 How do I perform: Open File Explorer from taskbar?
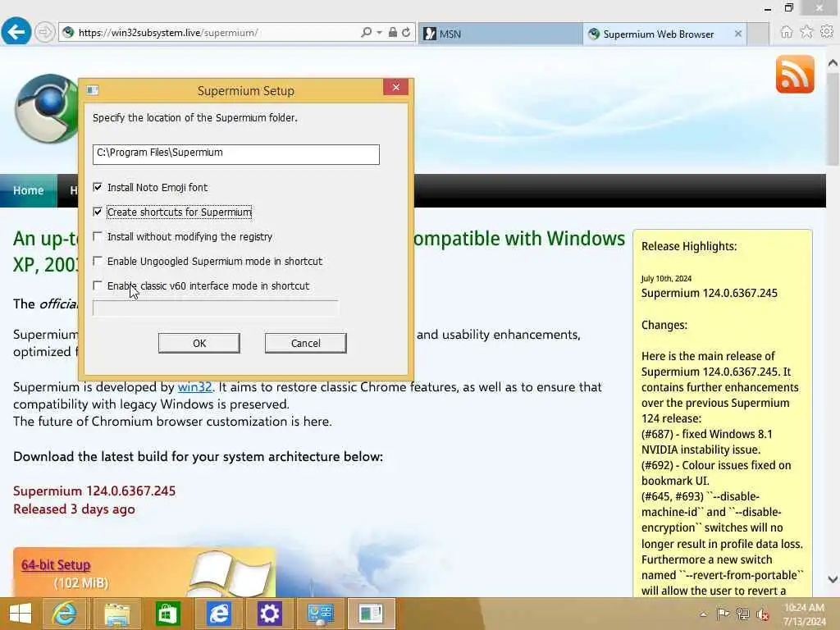(116, 614)
